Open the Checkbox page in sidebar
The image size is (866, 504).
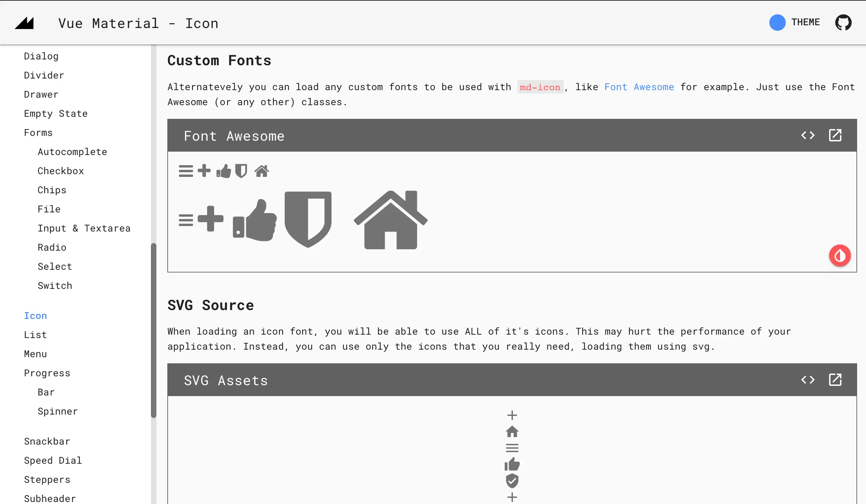pyautogui.click(x=60, y=171)
